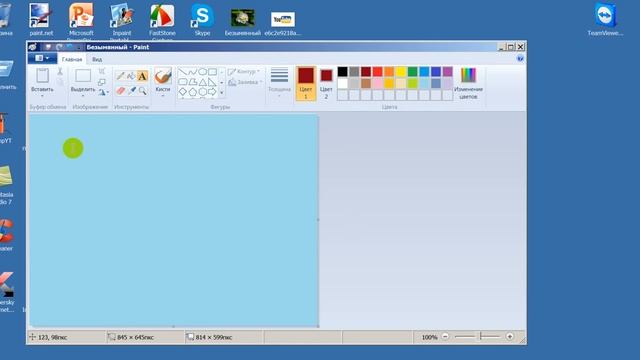Click the Выделить selection rectangle icon
Screen dimensions: 640x360
83,76
